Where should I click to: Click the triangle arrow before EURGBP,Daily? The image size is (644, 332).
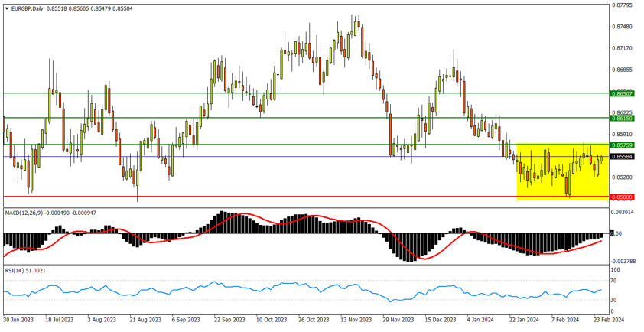pyautogui.click(x=6, y=8)
